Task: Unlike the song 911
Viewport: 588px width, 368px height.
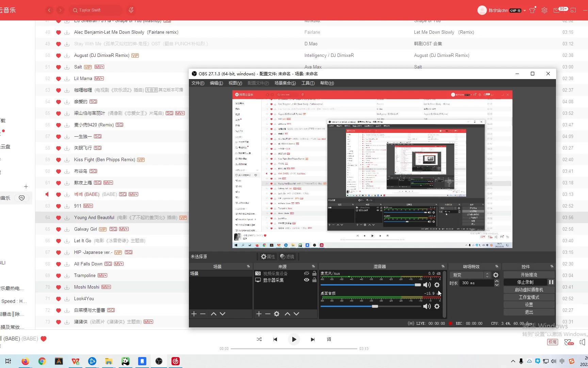Action: pyautogui.click(x=58, y=206)
